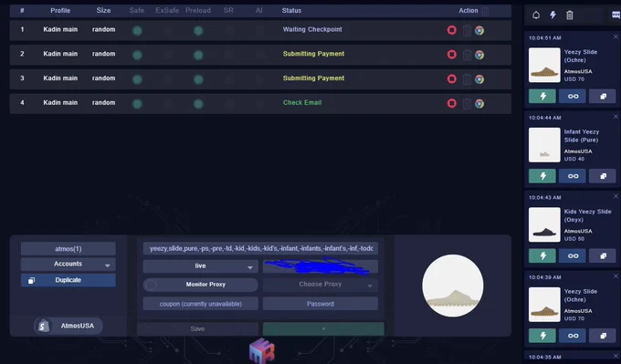
Task: Click the Profile column header
Action: click(60, 11)
